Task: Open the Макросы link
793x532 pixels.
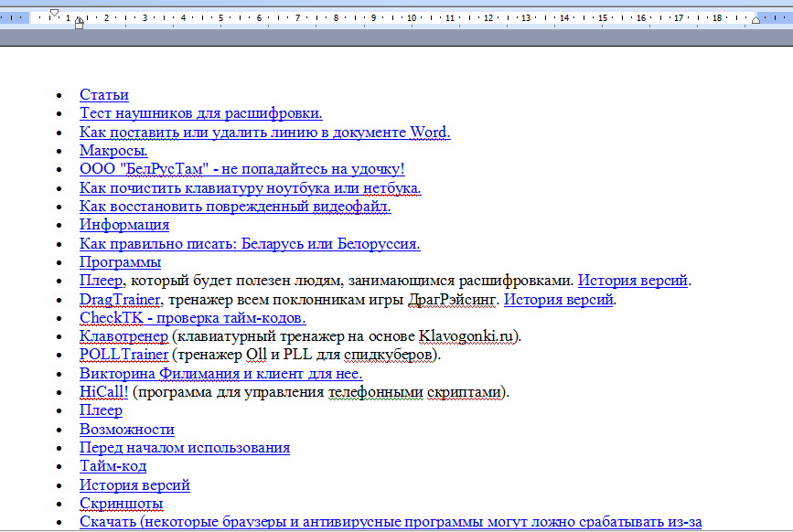Action: coord(113,151)
